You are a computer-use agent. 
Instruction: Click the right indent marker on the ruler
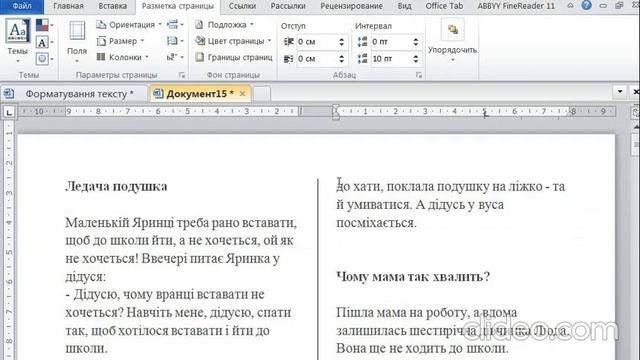(570, 113)
